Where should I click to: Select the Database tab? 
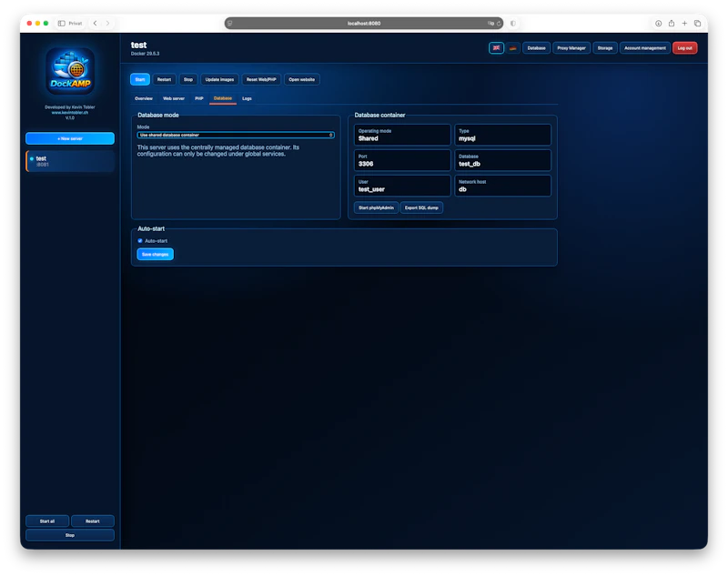click(223, 98)
